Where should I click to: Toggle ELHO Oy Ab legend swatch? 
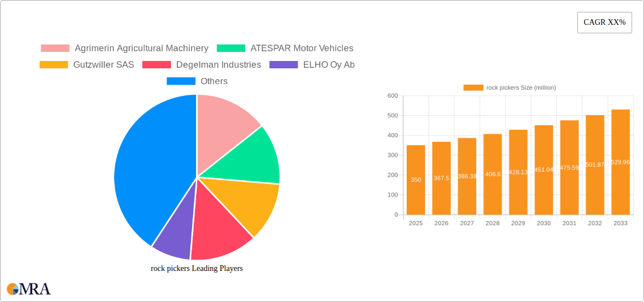284,65
